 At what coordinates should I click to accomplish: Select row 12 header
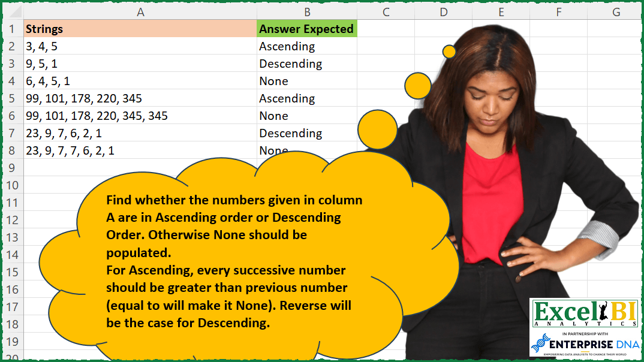click(12, 220)
